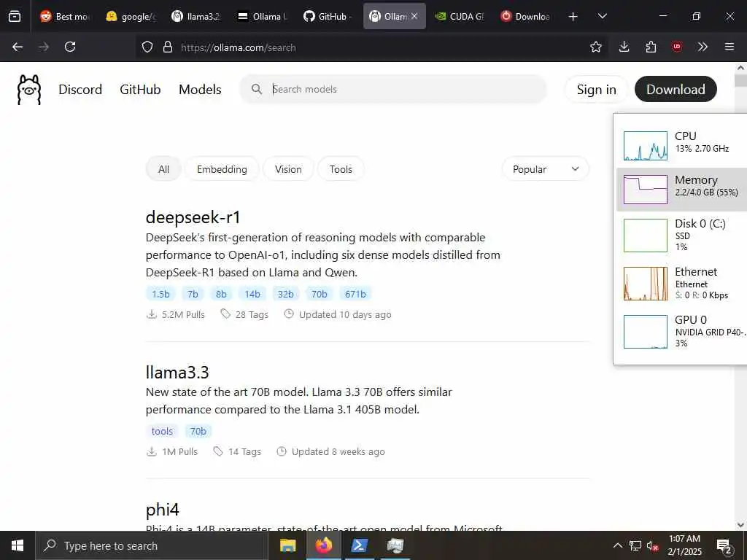Reload the page with the refresh icon
Viewport: 747px width, 560px height.
70,47
